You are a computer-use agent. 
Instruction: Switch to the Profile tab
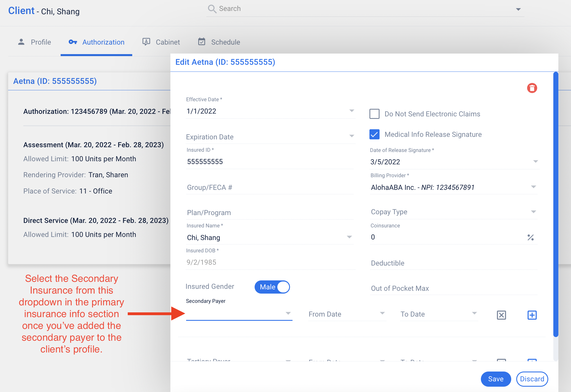click(x=40, y=42)
